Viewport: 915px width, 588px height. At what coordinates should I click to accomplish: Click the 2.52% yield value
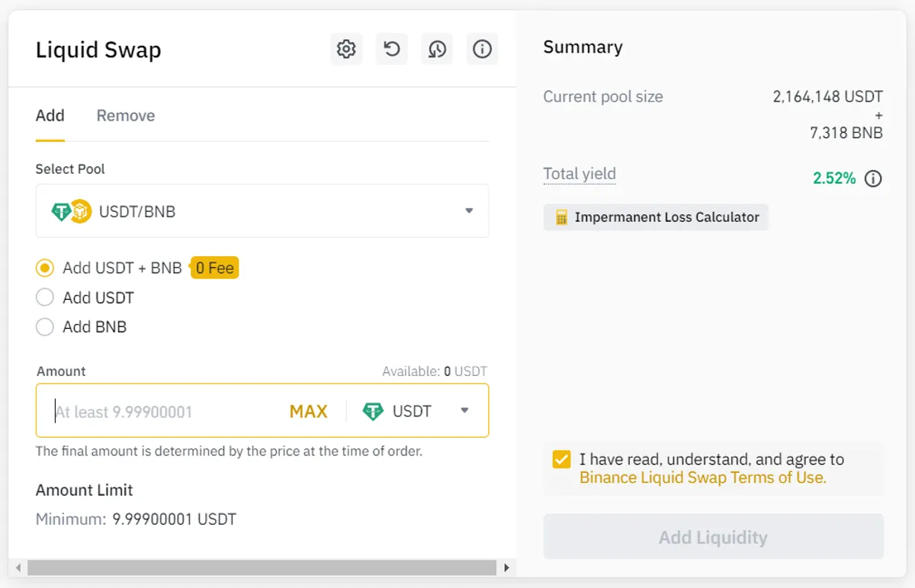click(x=834, y=178)
